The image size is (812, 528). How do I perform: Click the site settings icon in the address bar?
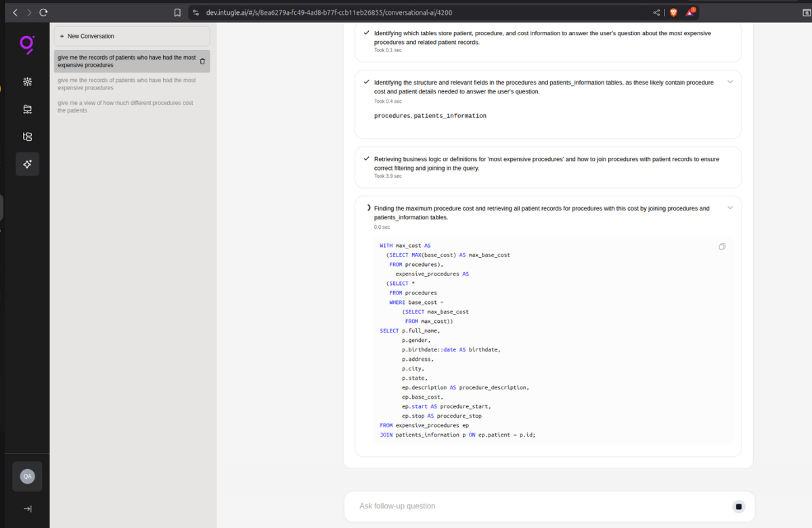point(196,12)
